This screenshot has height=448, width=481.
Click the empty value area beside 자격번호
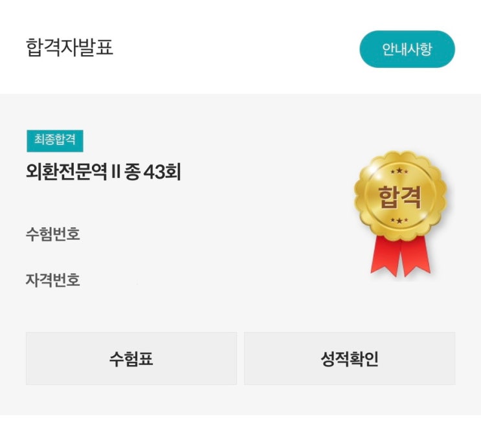click(x=162, y=280)
